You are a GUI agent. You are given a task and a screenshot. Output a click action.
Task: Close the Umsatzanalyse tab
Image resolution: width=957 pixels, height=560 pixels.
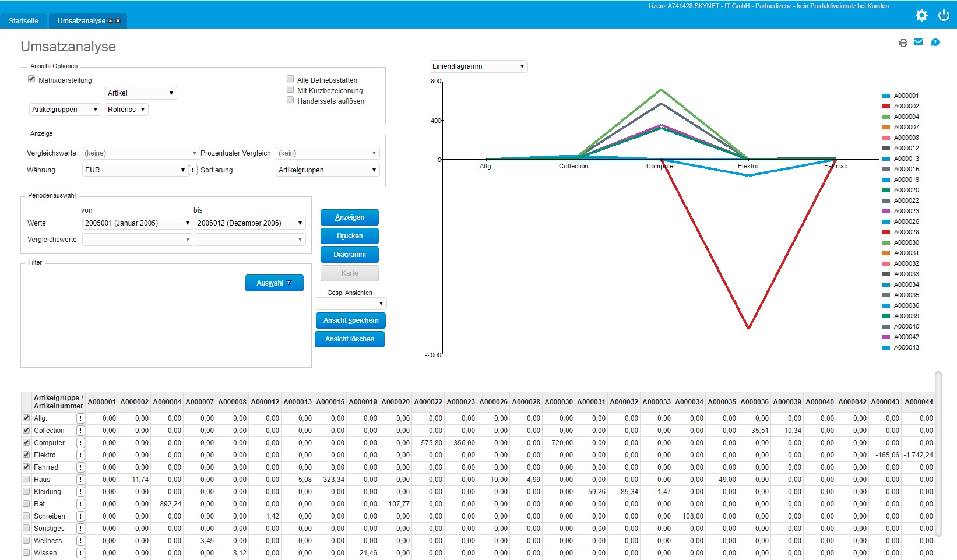pyautogui.click(x=118, y=21)
